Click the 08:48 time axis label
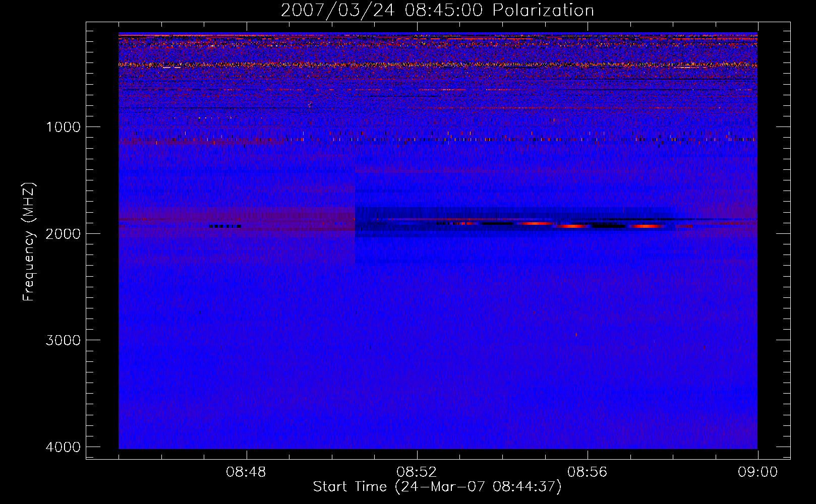The image size is (816, 504). [x=246, y=472]
